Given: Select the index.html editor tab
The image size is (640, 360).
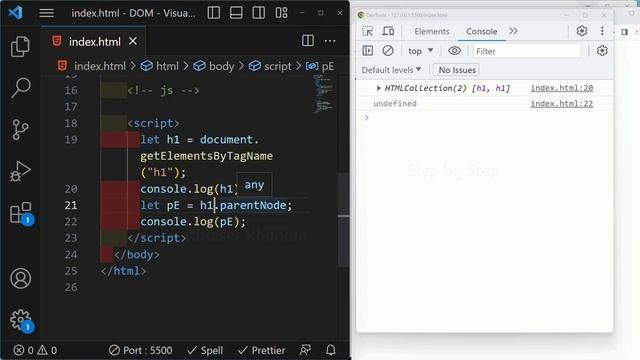Looking at the screenshot, I should [x=93, y=41].
